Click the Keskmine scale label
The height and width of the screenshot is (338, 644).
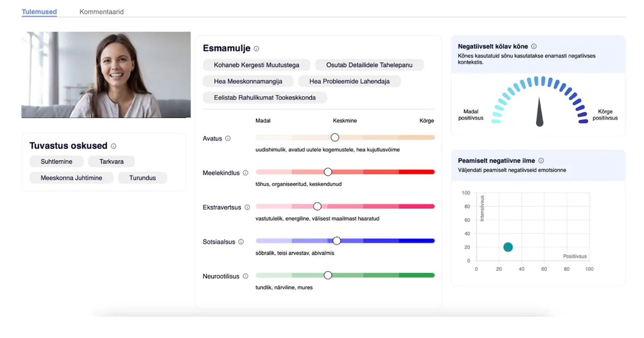tap(345, 121)
